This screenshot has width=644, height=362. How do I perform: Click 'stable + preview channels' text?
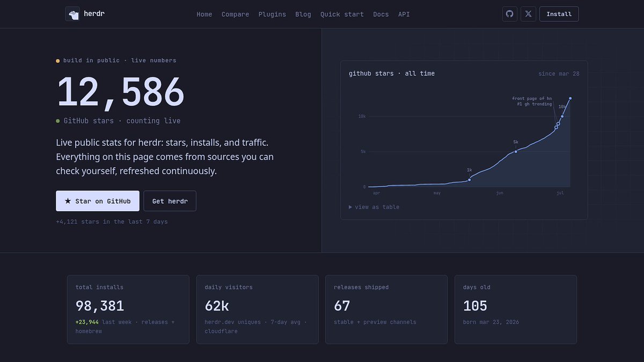pos(375,322)
